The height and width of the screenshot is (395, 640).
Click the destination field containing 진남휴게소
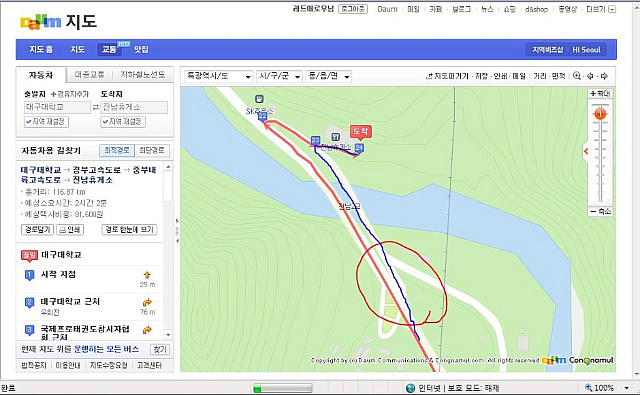pos(134,107)
